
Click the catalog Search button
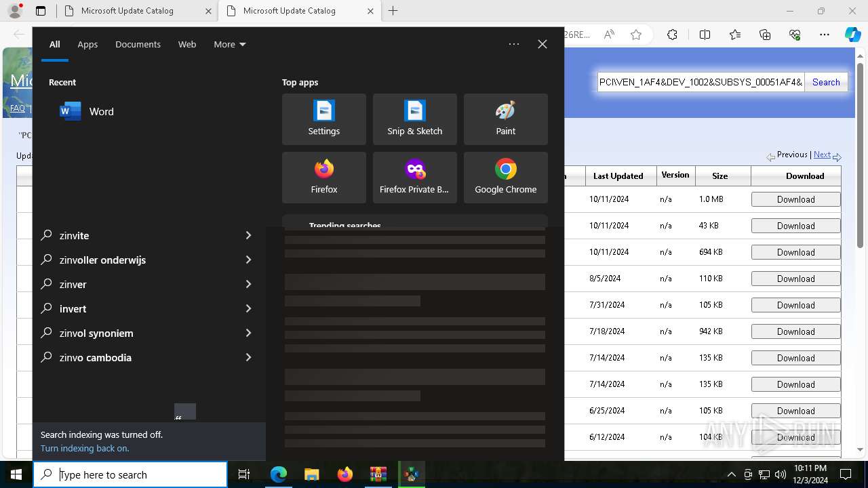coord(826,82)
